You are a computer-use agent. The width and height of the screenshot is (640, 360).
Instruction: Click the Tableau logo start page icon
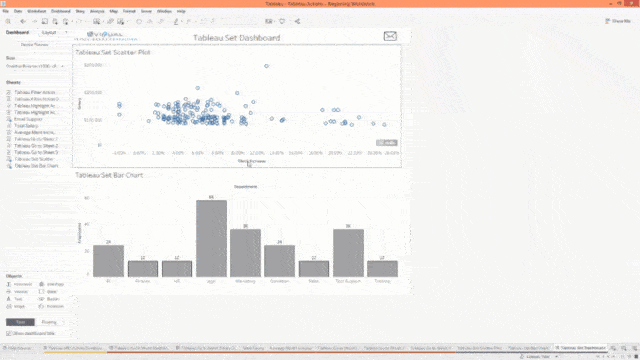(8, 21)
